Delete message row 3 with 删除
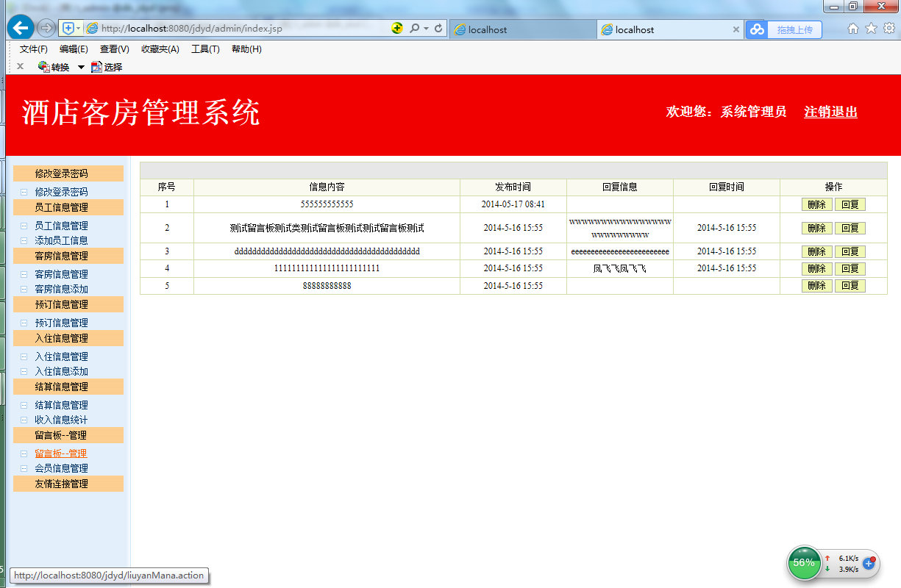 click(816, 251)
